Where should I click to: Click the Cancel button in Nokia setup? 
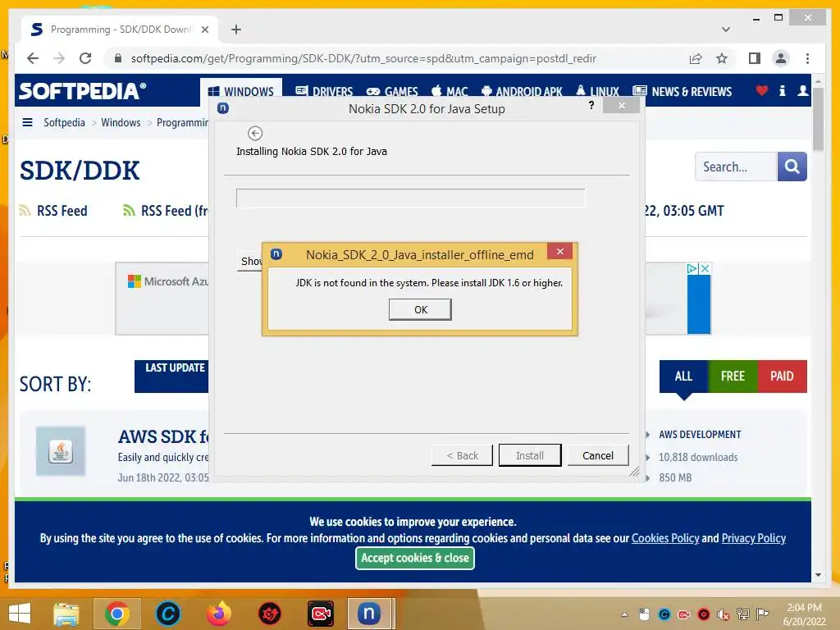coord(598,455)
